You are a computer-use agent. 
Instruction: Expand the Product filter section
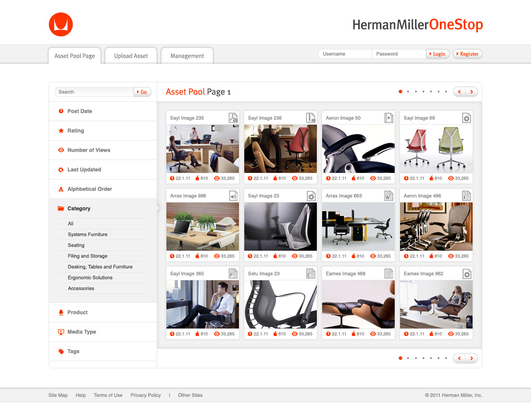click(x=103, y=312)
